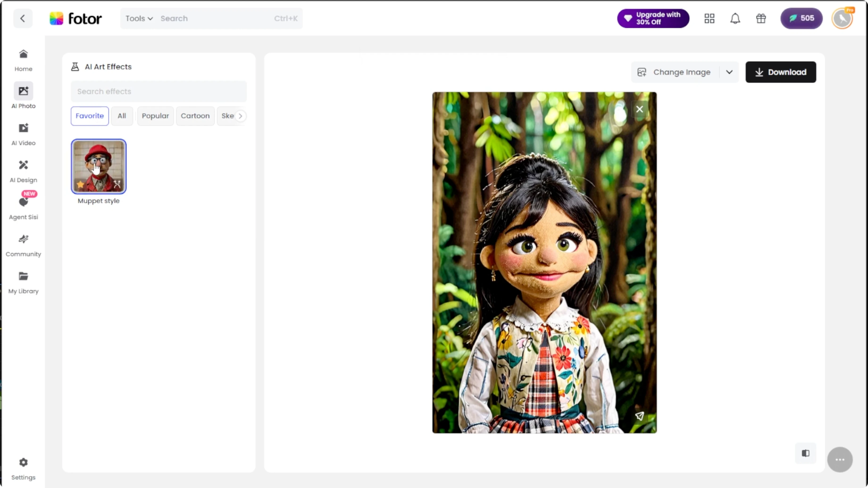Click the Muppet style label

pos(98,201)
